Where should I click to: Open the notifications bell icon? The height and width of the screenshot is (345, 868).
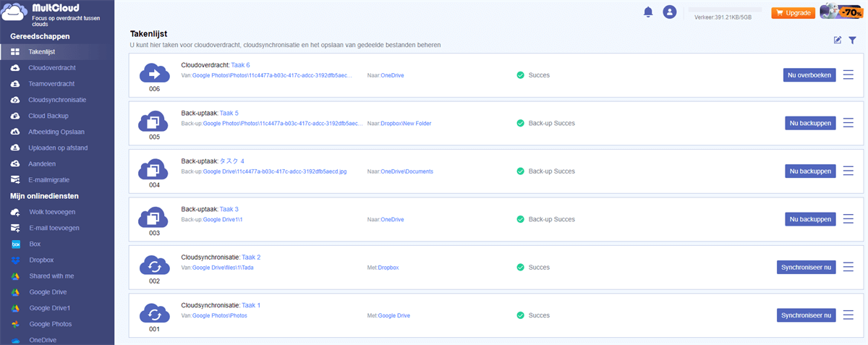[x=648, y=12]
